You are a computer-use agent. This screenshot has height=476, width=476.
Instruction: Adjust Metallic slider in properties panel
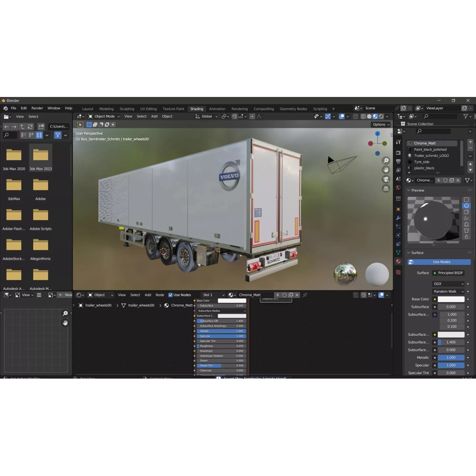coord(451,358)
